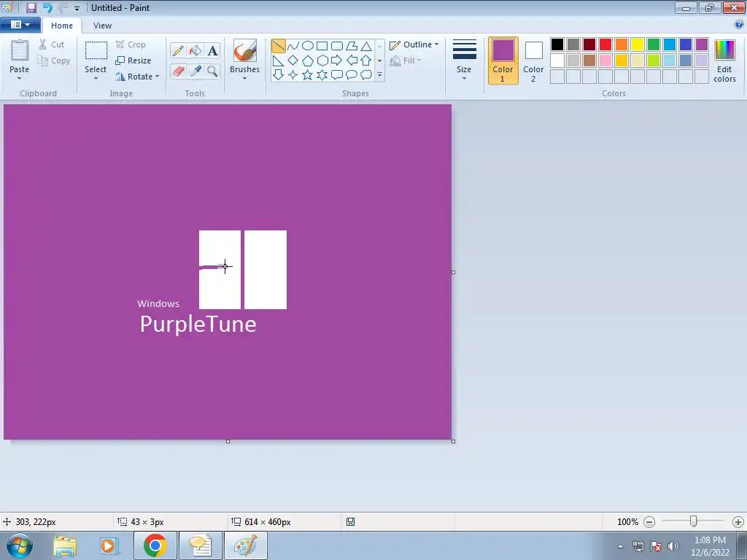Choose the Cloud callout shape

click(x=366, y=75)
